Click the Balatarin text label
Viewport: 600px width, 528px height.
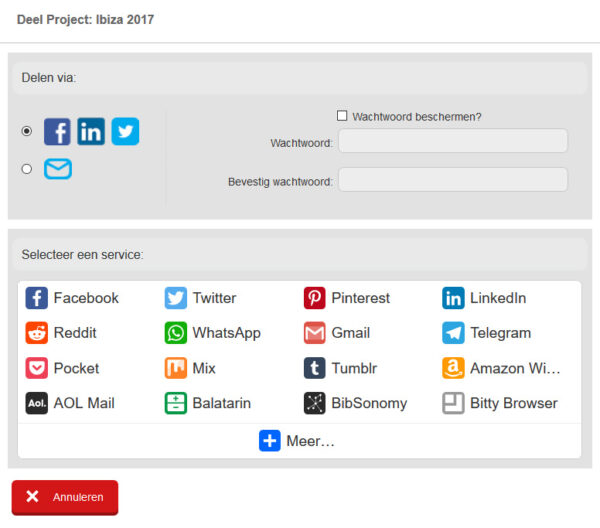222,403
